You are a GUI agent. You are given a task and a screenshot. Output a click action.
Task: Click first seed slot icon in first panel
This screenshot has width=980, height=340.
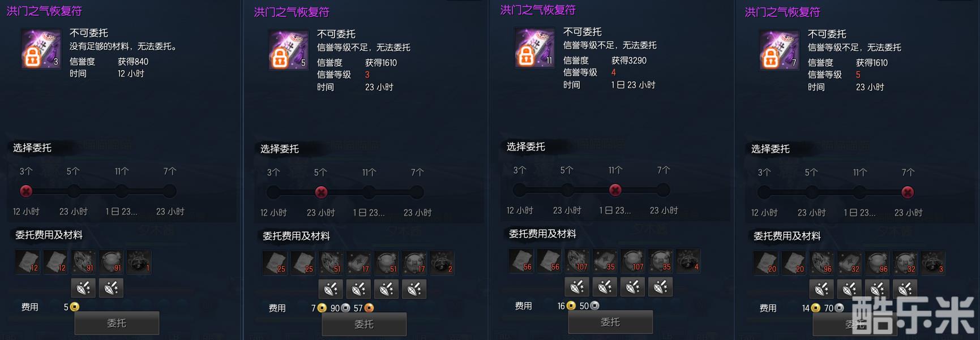point(83,288)
